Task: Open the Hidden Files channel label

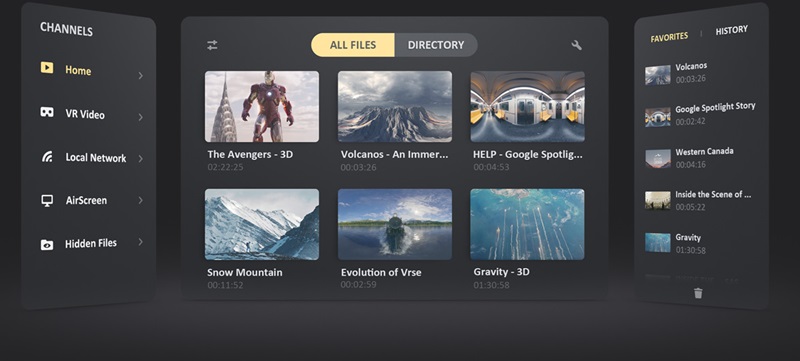Action: pos(91,244)
